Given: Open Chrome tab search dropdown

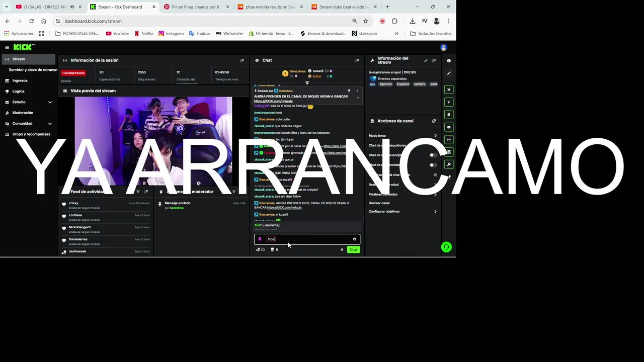Looking at the screenshot, I should [7, 7].
